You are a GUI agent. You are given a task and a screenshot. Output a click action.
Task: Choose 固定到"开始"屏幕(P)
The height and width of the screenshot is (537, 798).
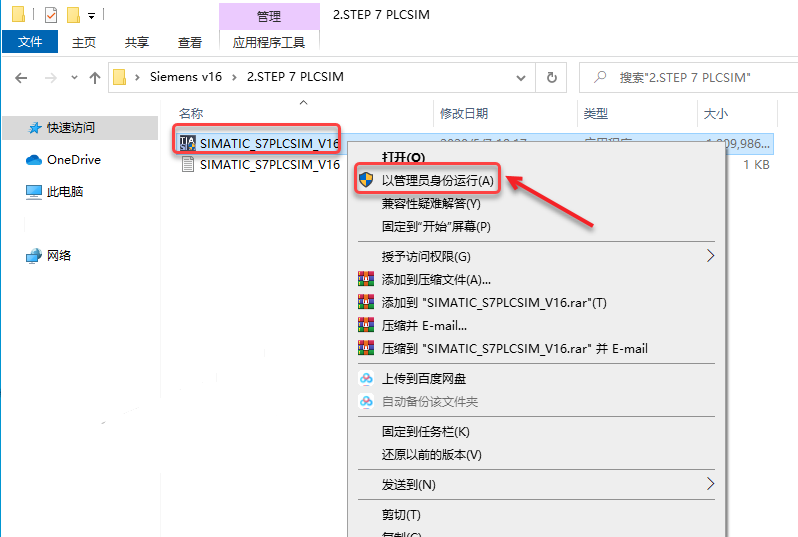pyautogui.click(x=436, y=227)
